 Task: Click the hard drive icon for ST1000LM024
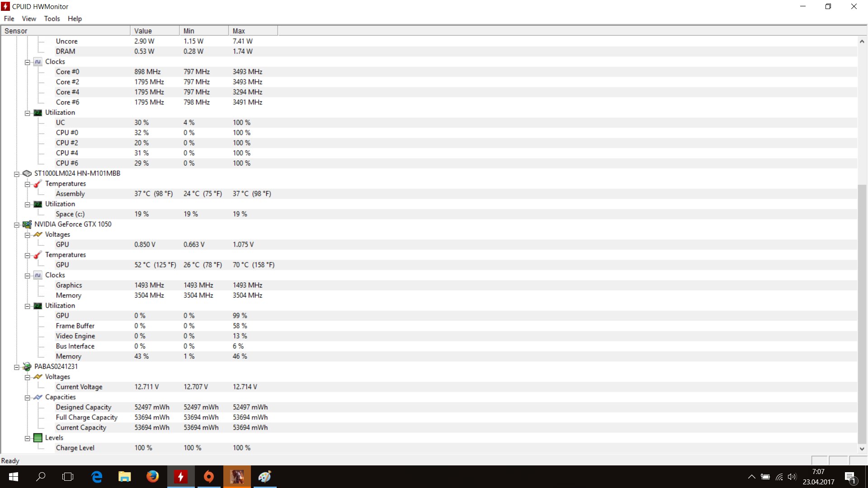(27, 174)
